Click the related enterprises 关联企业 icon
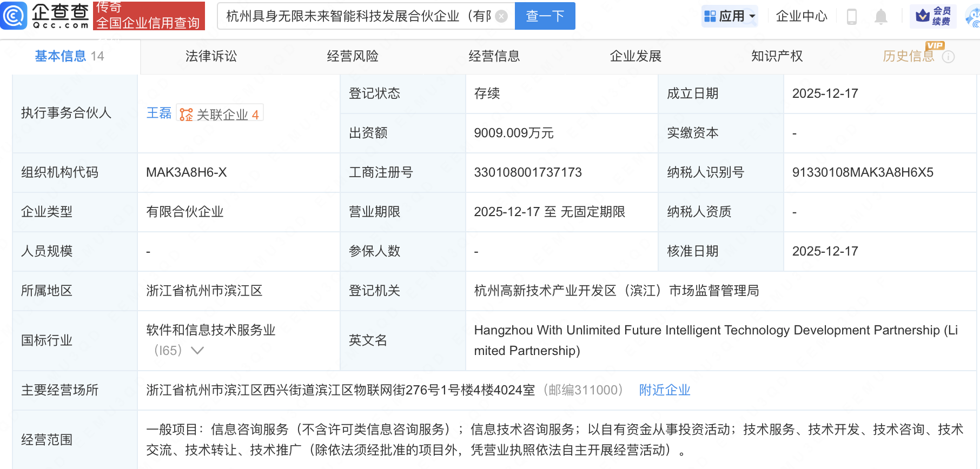The width and height of the screenshot is (980, 469). 186,115
